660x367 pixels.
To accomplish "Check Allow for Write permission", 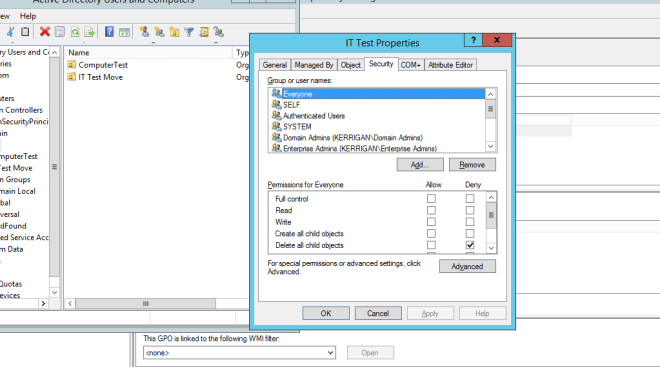I will (x=431, y=221).
